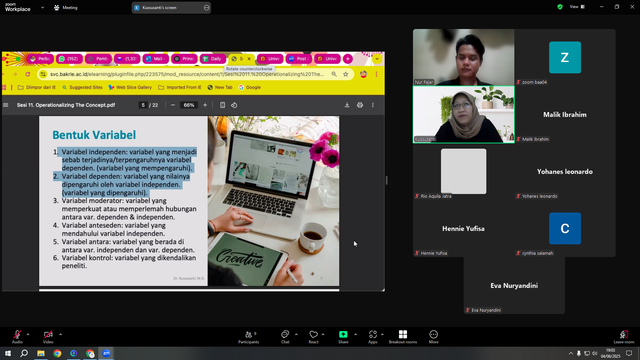Open audio options chevron next to Audio
640x360 pixels.
pos(28,334)
